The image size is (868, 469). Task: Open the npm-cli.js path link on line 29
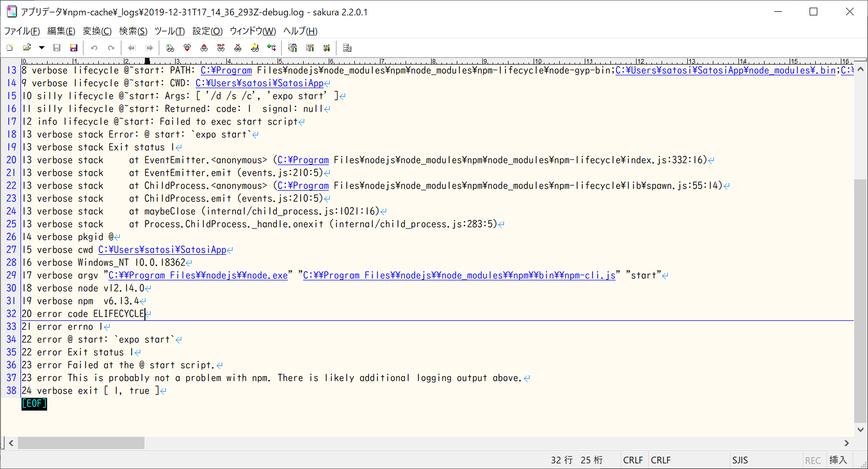[x=459, y=275]
